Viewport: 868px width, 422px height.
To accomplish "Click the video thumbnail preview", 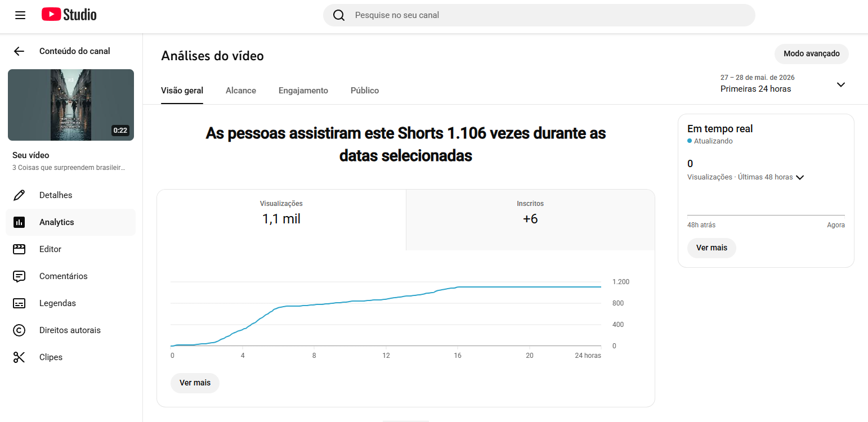I will 71,105.
